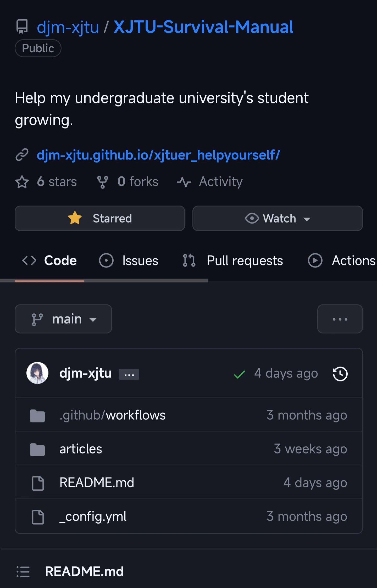Open the three-dot more options button
The image size is (377, 588).
(340, 319)
